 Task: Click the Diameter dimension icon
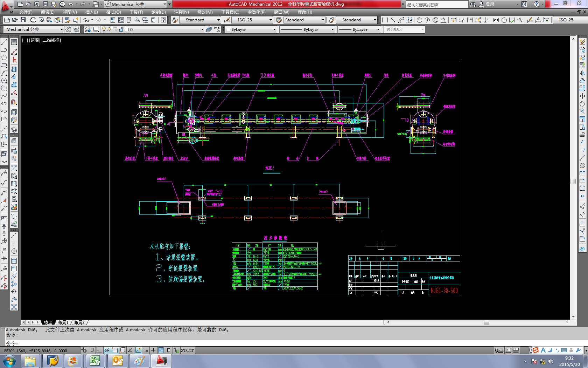(435, 20)
